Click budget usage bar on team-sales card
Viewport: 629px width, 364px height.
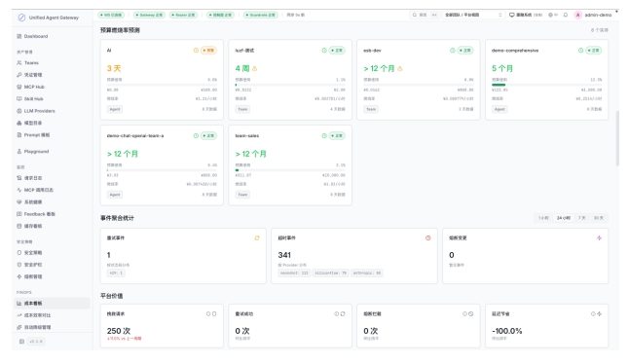pos(290,170)
